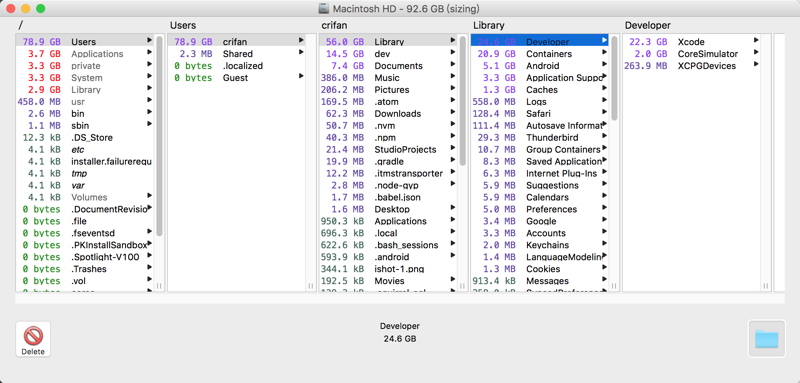Open the folder reveal icon at bottom right
Viewport: 800px width, 383px height.
click(x=766, y=339)
